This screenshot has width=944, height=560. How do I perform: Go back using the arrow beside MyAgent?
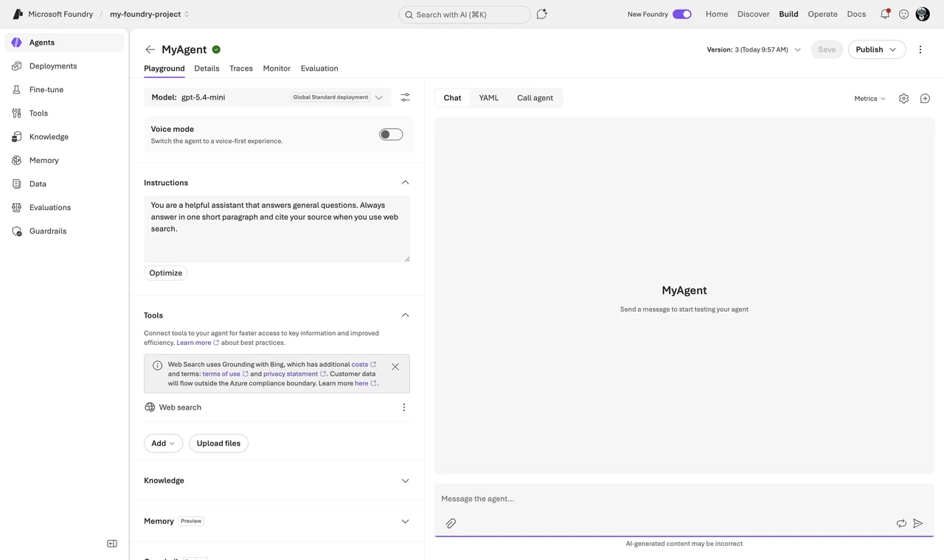(150, 49)
